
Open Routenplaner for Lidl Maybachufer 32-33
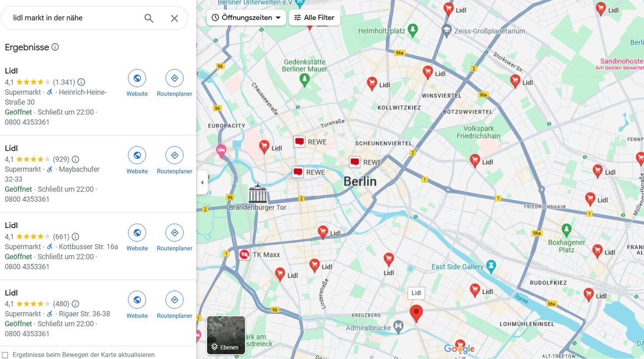tap(174, 160)
